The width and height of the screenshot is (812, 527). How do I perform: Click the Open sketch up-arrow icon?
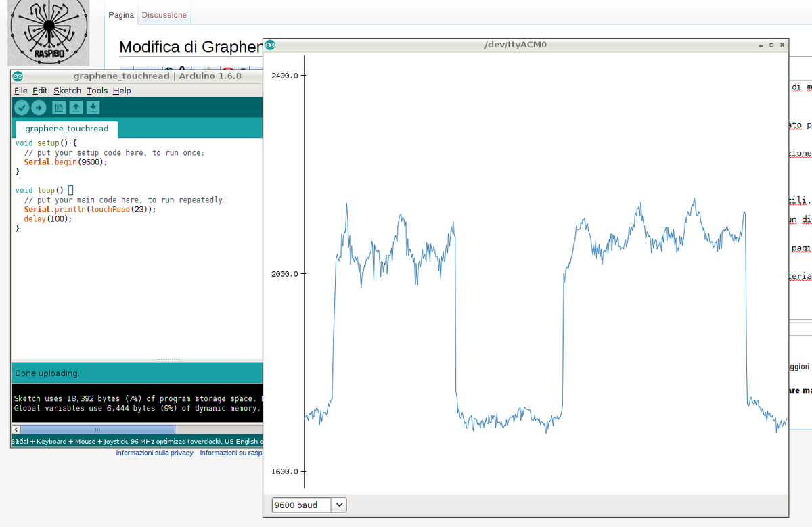(x=76, y=108)
